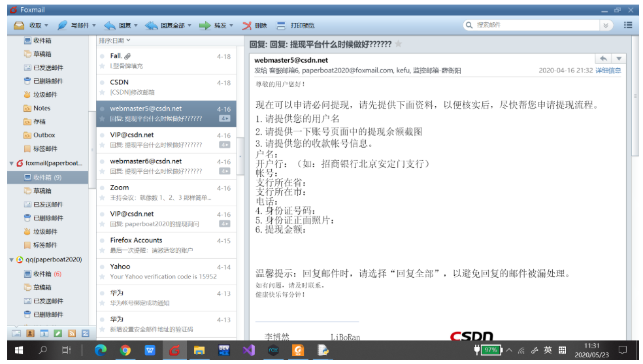Click the panel splitter collapse handle
This screenshot has height=364, width=643.
coord(240,156)
